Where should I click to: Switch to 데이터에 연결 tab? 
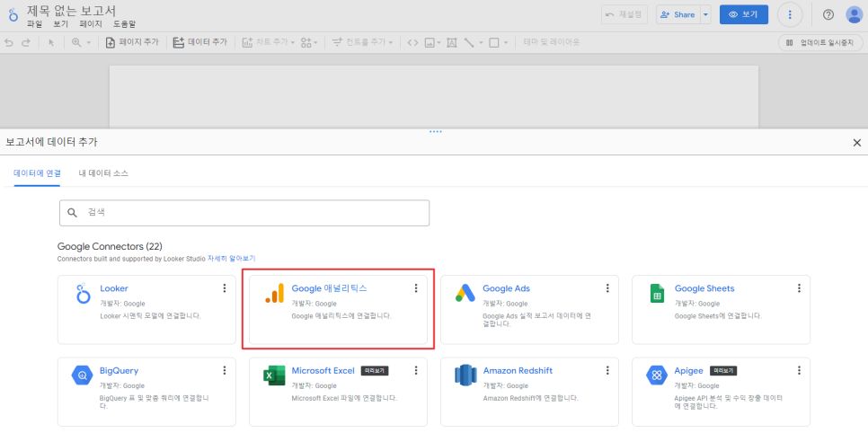tap(37, 173)
